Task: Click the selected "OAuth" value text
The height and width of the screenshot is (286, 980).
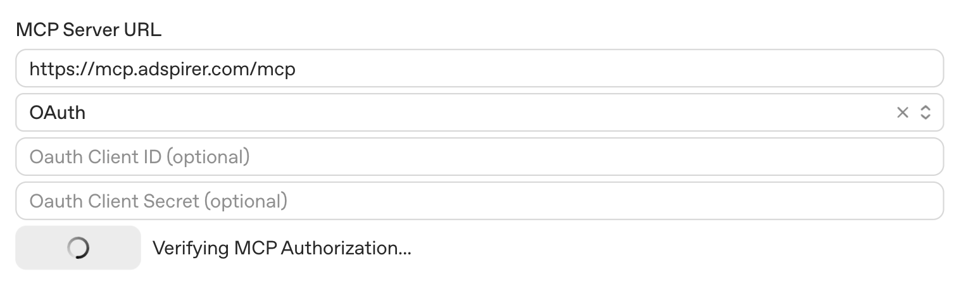Action: [x=58, y=113]
